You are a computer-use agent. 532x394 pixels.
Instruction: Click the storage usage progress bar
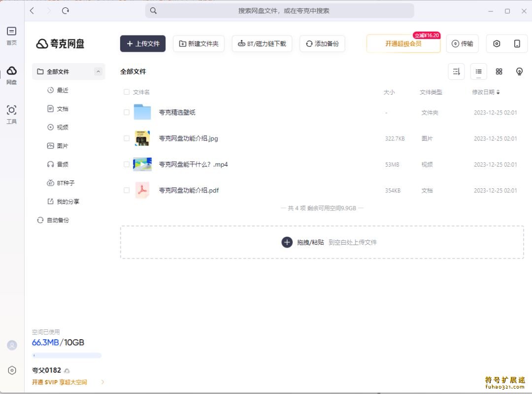[x=67, y=356]
